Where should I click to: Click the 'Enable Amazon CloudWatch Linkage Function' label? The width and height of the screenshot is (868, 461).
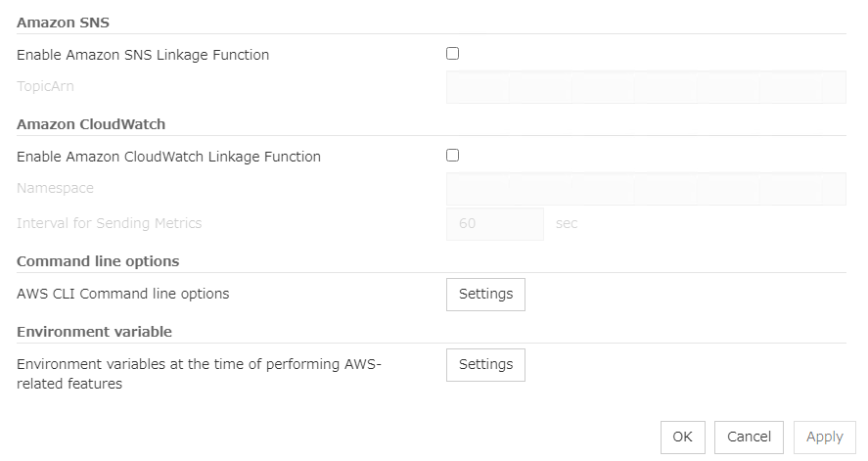[x=168, y=157]
